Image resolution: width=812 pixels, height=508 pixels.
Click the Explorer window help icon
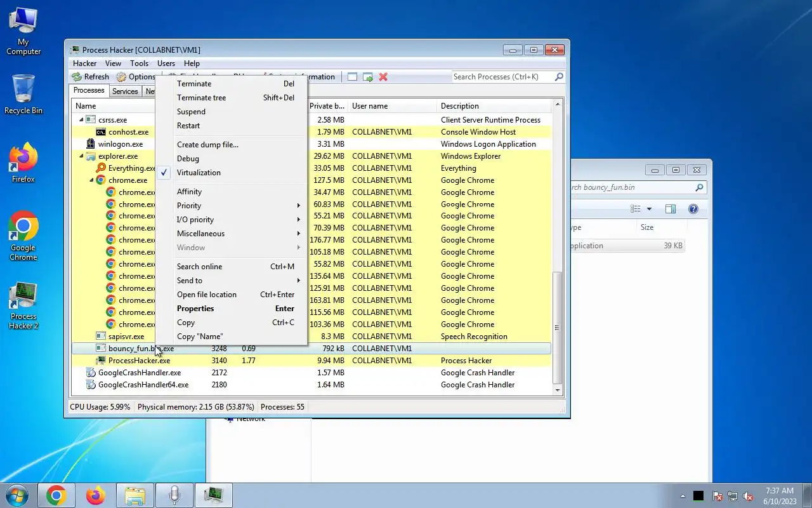click(x=693, y=209)
